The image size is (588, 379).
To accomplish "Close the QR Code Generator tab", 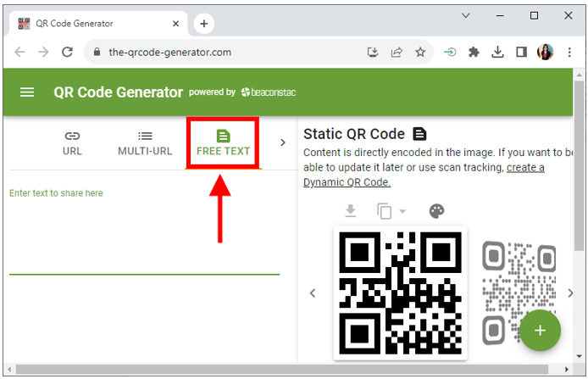I will coord(175,24).
